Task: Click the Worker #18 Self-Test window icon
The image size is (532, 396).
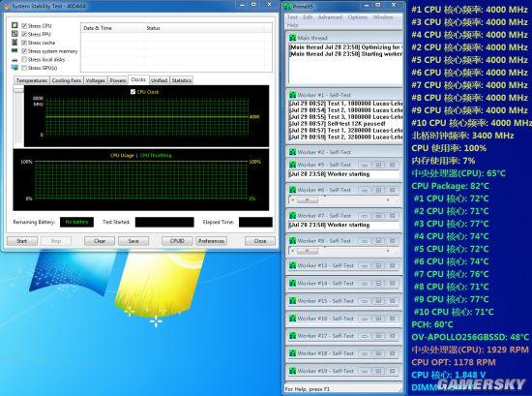Action: click(292, 353)
